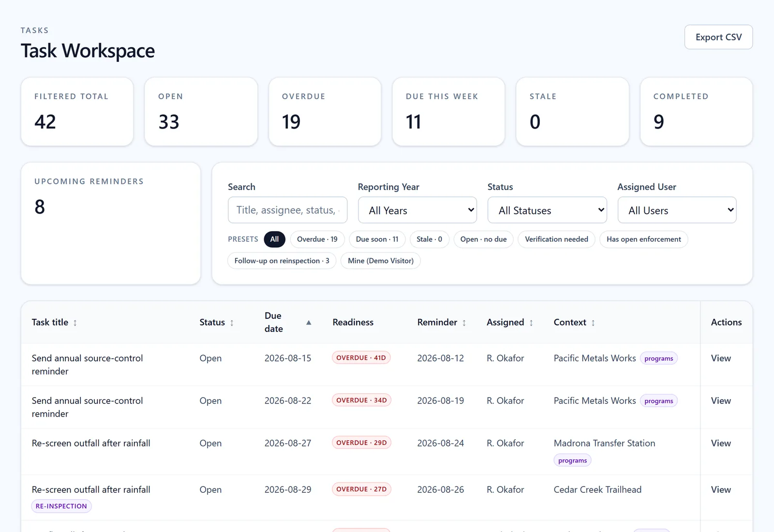
Task: Sort by Assigned column icon
Action: point(531,323)
